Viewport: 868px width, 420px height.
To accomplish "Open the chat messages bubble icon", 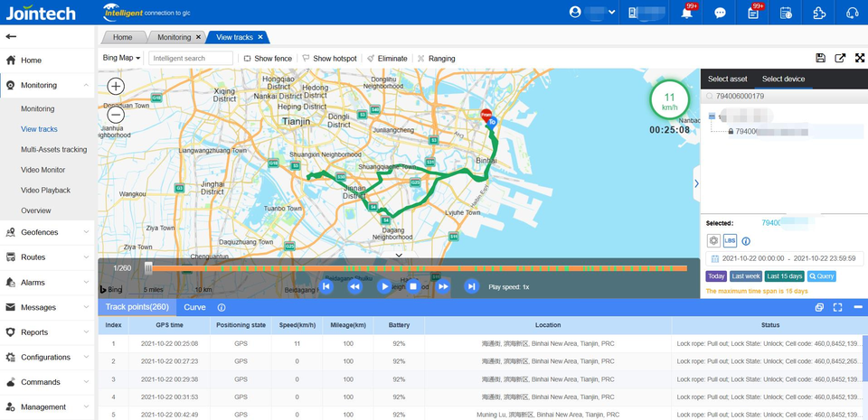I will (x=720, y=13).
